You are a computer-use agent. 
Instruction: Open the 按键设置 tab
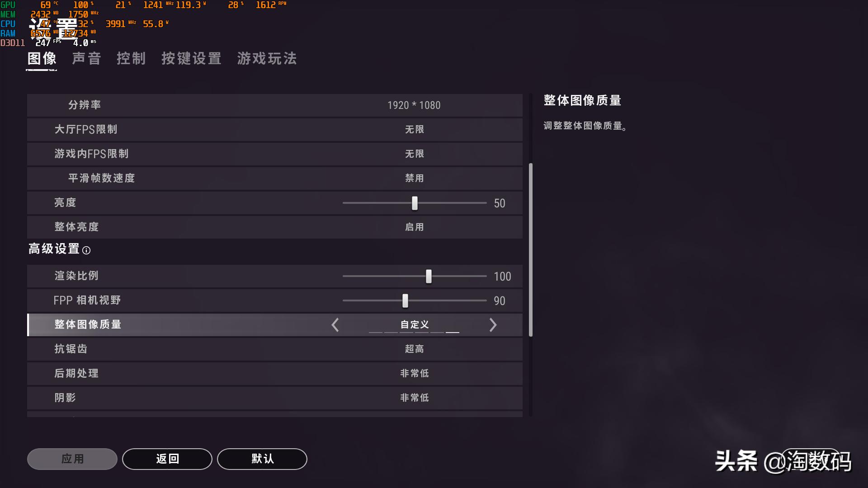(x=191, y=59)
